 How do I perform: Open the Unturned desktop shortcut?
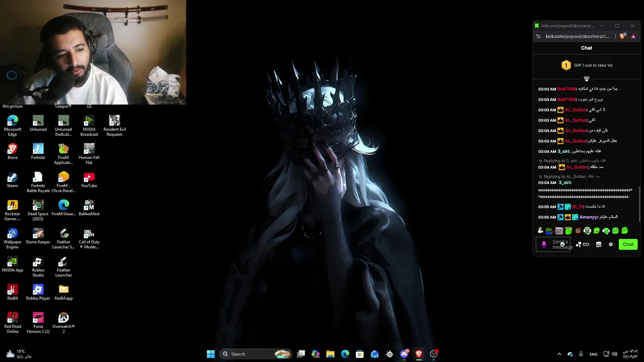pyautogui.click(x=38, y=124)
